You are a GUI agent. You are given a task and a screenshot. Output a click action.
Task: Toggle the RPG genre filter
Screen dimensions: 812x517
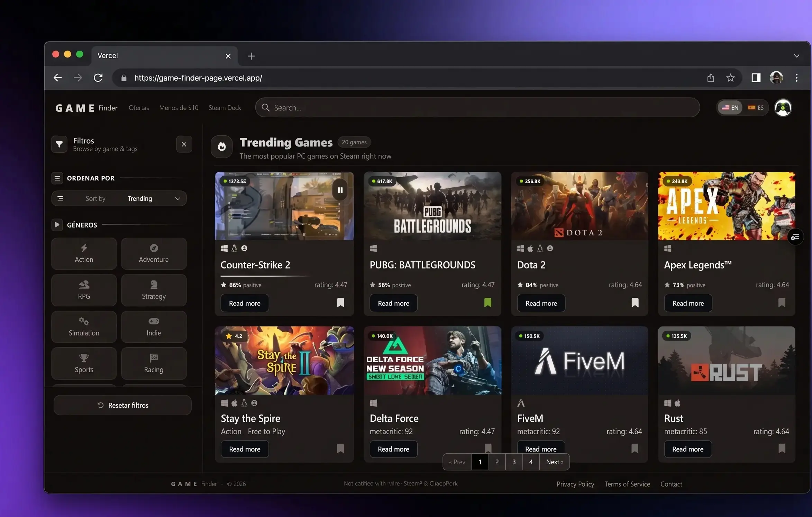click(x=84, y=290)
